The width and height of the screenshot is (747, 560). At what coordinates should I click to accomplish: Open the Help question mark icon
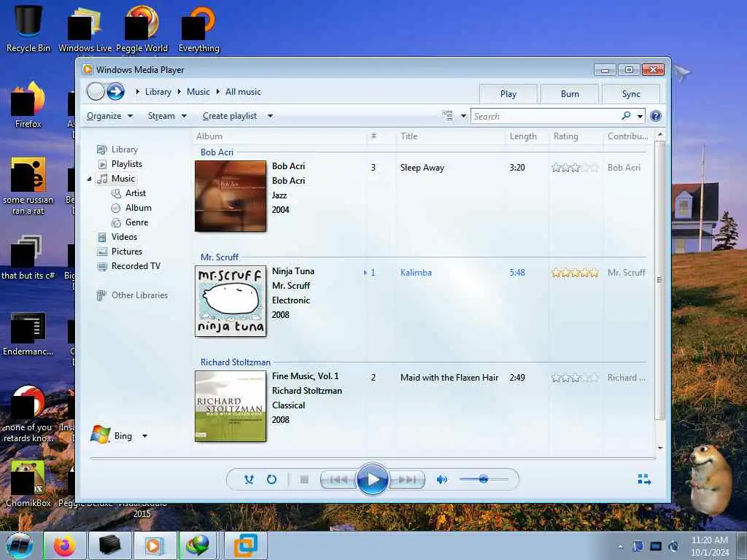[x=656, y=116]
